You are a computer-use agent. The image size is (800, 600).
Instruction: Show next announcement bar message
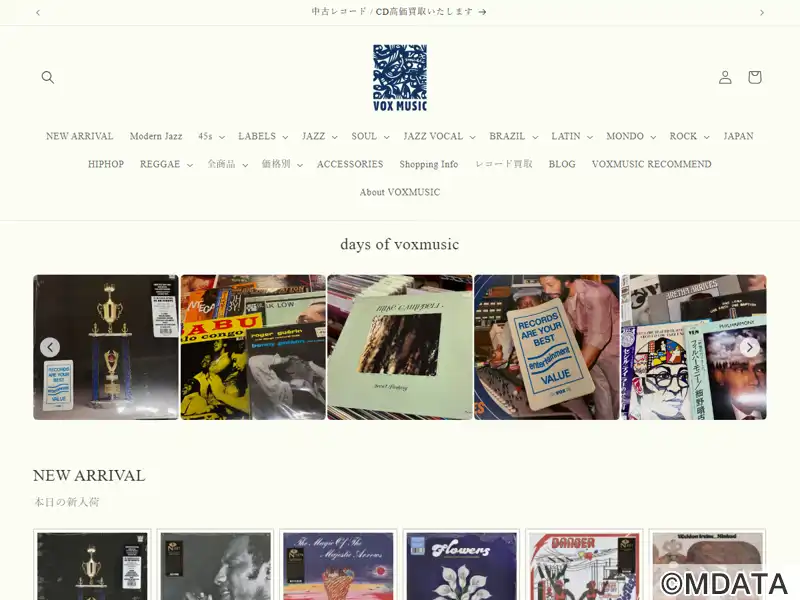pos(762,12)
